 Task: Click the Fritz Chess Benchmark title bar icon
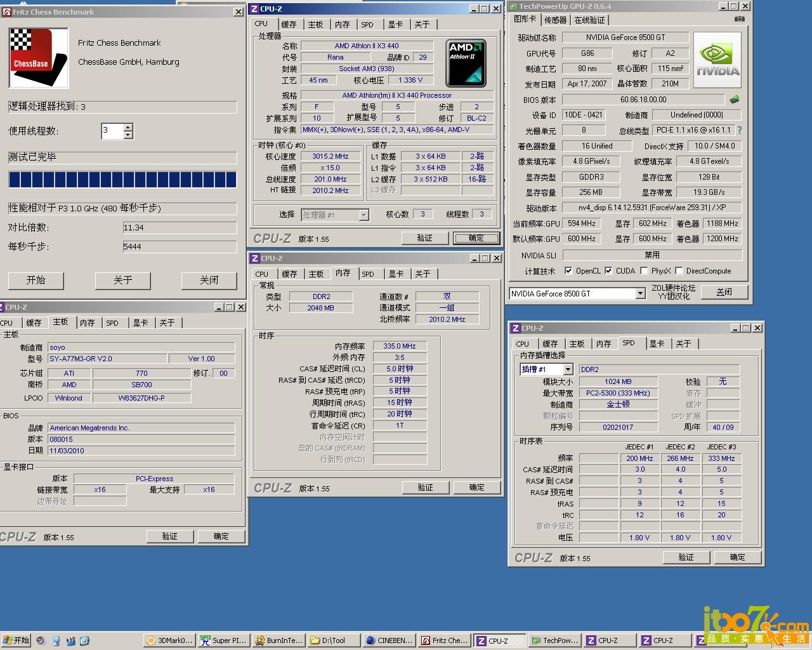[7, 11]
